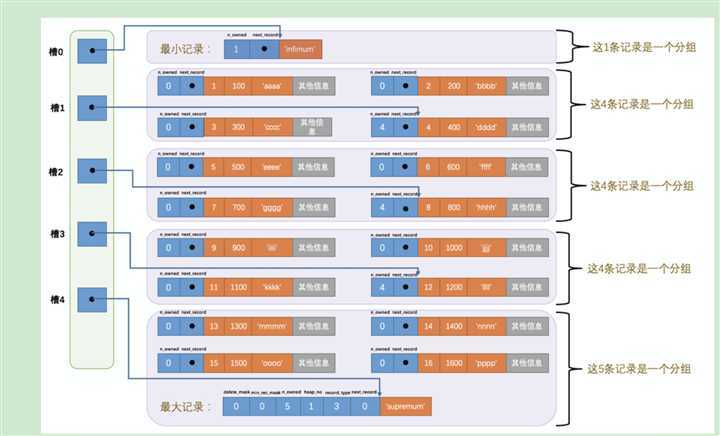Screen dimensions: 720x436
Task: Click the 最小记录 label
Action: tap(186, 49)
